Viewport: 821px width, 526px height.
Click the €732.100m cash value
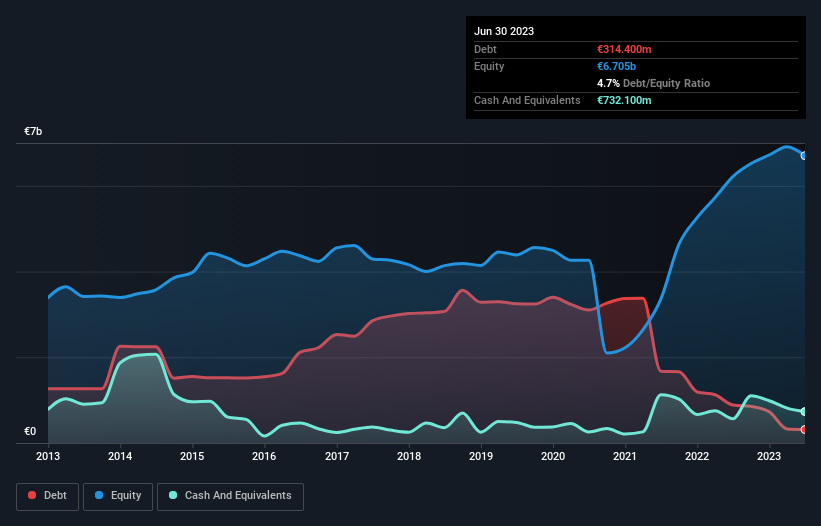(624, 100)
